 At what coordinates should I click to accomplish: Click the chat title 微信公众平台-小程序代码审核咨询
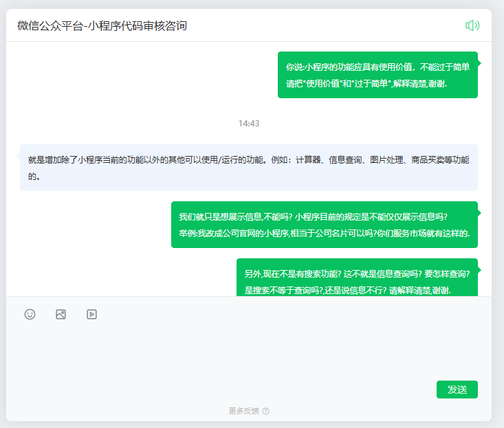pos(102,25)
